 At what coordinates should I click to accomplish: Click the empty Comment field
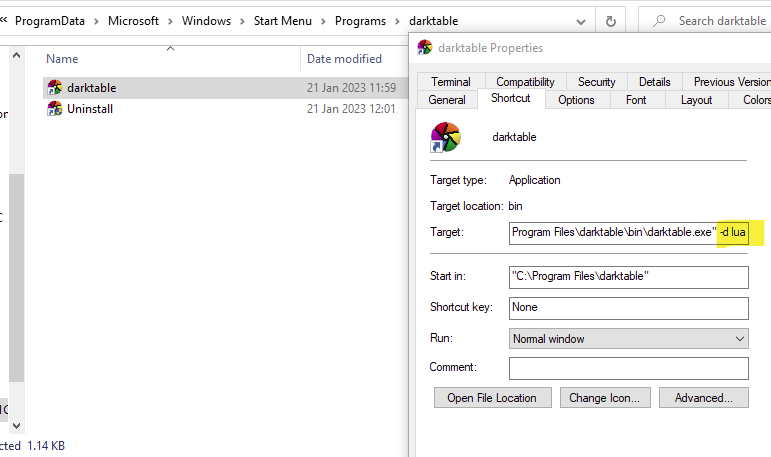tap(628, 368)
